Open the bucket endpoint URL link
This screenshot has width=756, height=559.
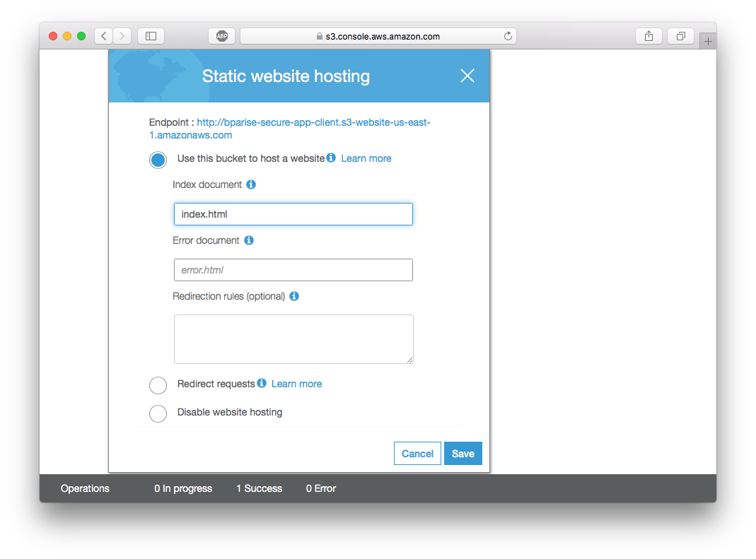313,122
